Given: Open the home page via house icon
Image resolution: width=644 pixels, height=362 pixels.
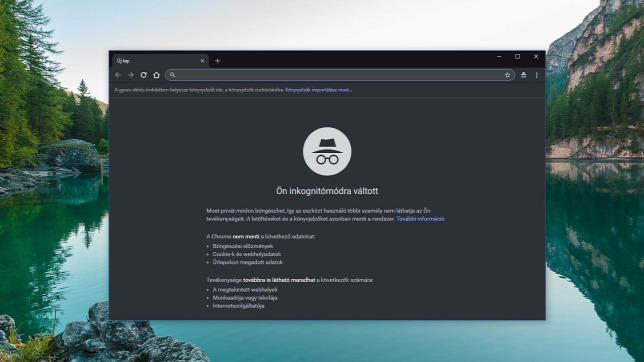Looking at the screenshot, I should tap(156, 75).
